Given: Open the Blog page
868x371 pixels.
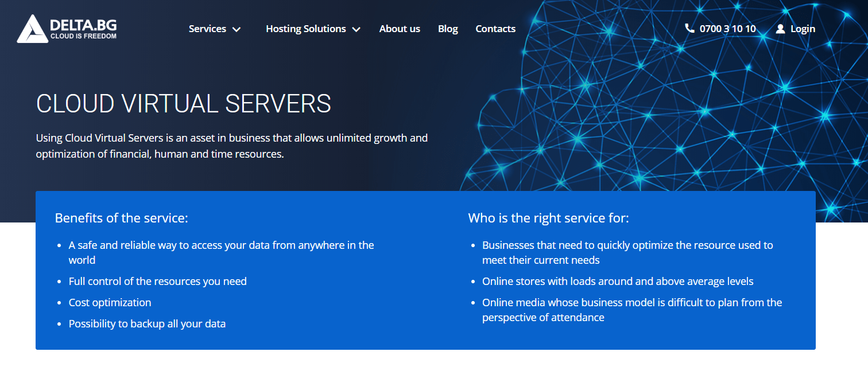Looking at the screenshot, I should [448, 29].
